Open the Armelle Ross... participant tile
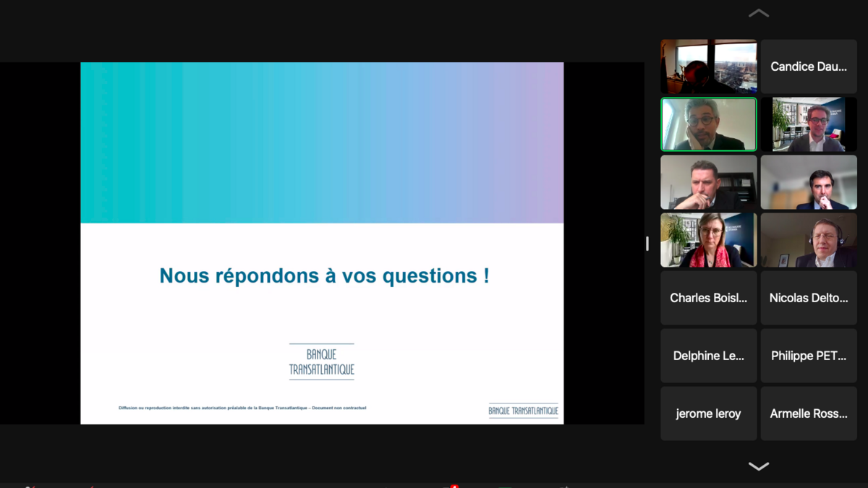This screenshot has width=868, height=488. (808, 414)
